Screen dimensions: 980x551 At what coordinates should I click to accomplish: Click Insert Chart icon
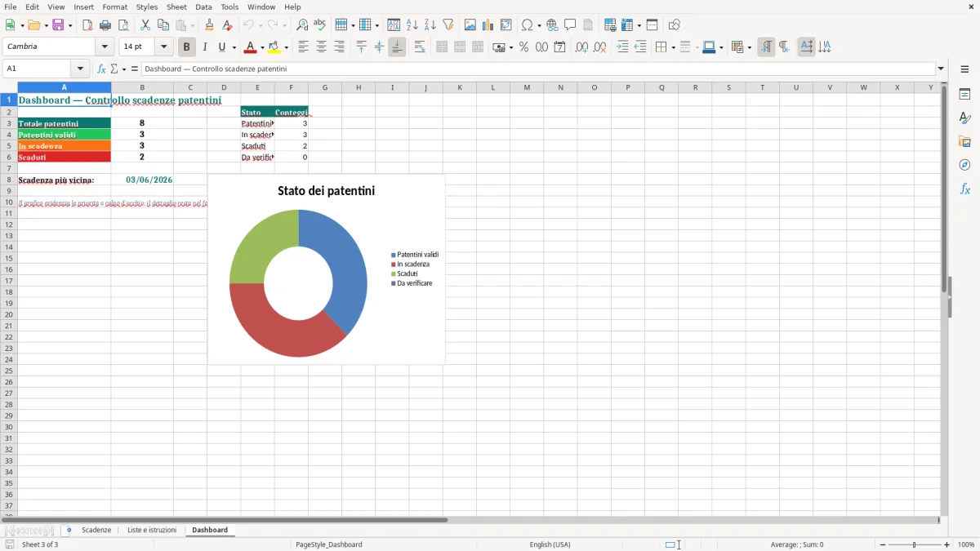tap(488, 25)
